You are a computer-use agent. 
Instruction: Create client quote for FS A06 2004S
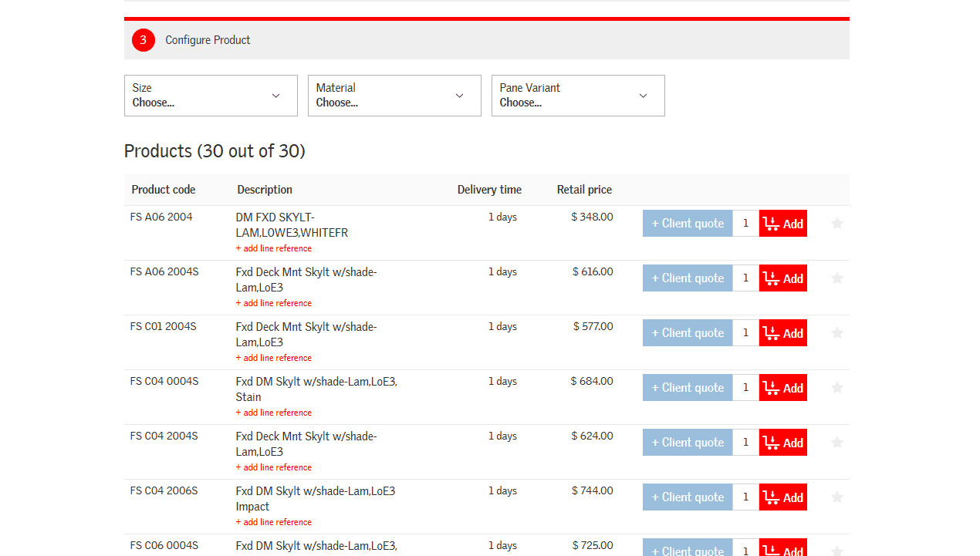pyautogui.click(x=688, y=278)
